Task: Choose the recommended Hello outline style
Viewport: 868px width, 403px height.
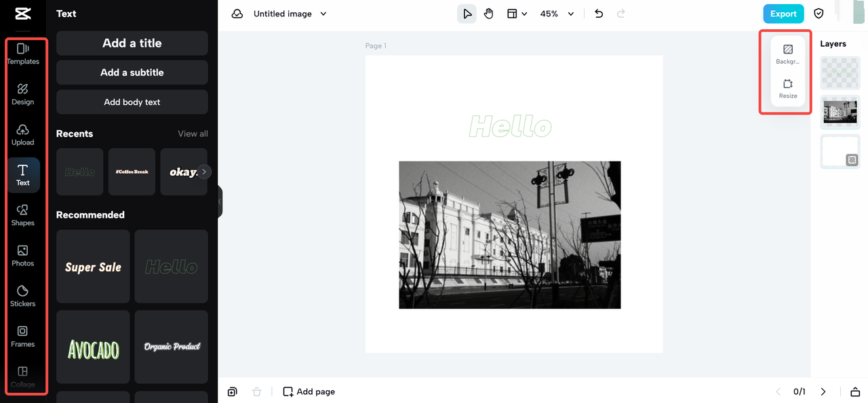Action: (x=172, y=267)
